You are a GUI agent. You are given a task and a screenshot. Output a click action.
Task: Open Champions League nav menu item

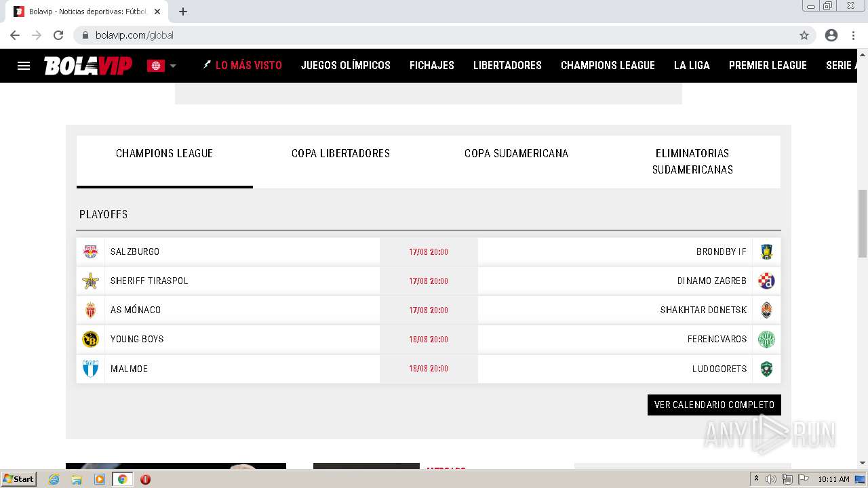(608, 66)
